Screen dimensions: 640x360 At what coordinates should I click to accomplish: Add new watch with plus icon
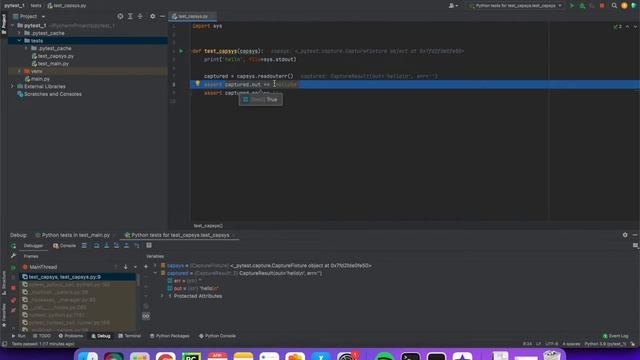pyautogui.click(x=146, y=267)
